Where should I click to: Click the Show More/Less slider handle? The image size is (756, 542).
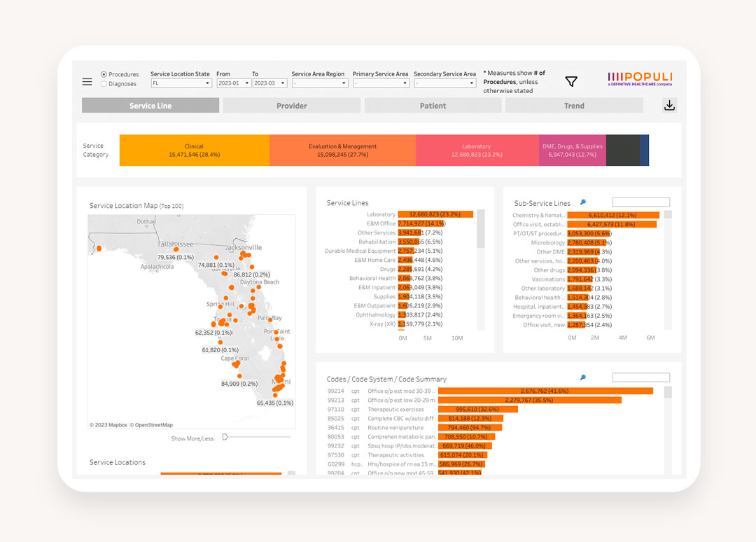(225, 437)
